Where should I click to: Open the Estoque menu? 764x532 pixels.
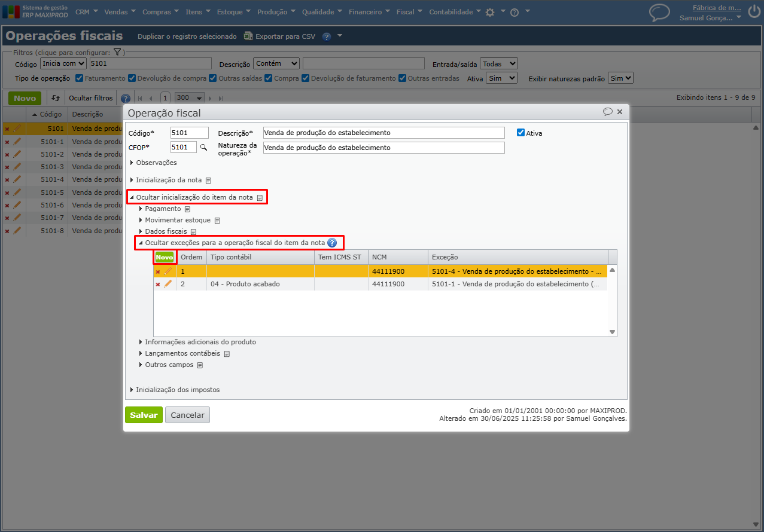234,11
